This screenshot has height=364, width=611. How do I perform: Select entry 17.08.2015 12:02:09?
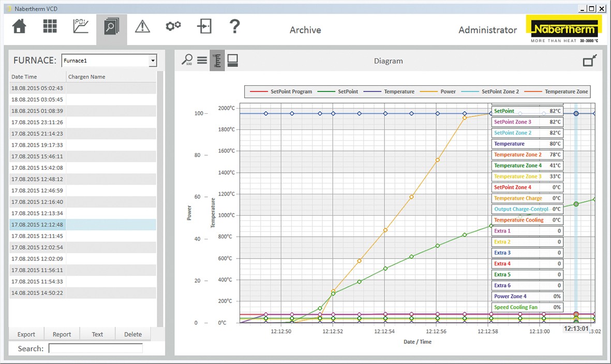83,259
